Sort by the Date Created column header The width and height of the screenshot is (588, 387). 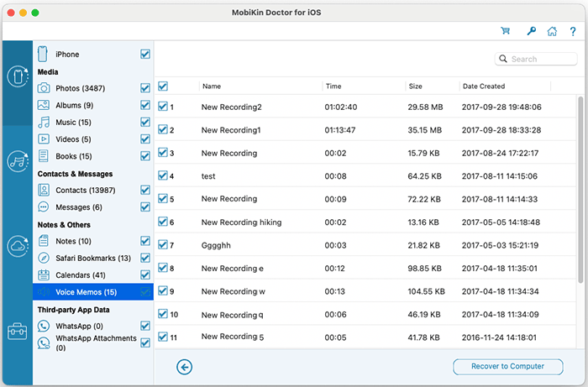point(484,86)
